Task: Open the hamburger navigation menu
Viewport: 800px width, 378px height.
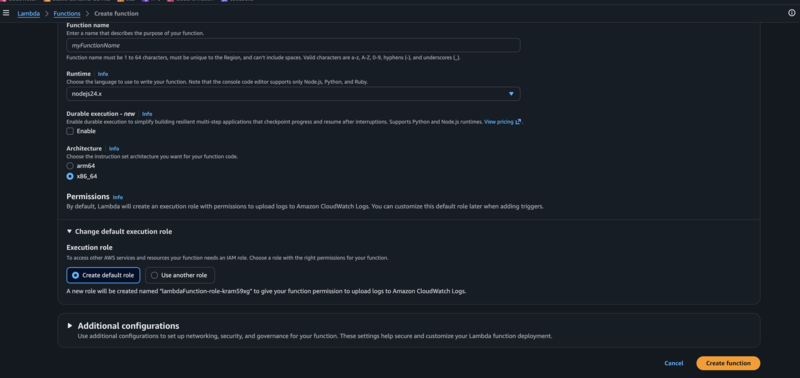Action: click(6, 13)
